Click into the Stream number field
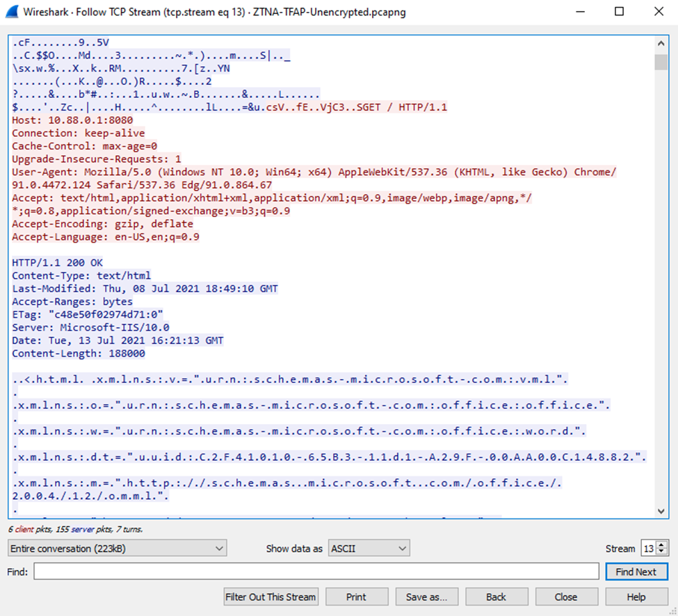 (649, 548)
